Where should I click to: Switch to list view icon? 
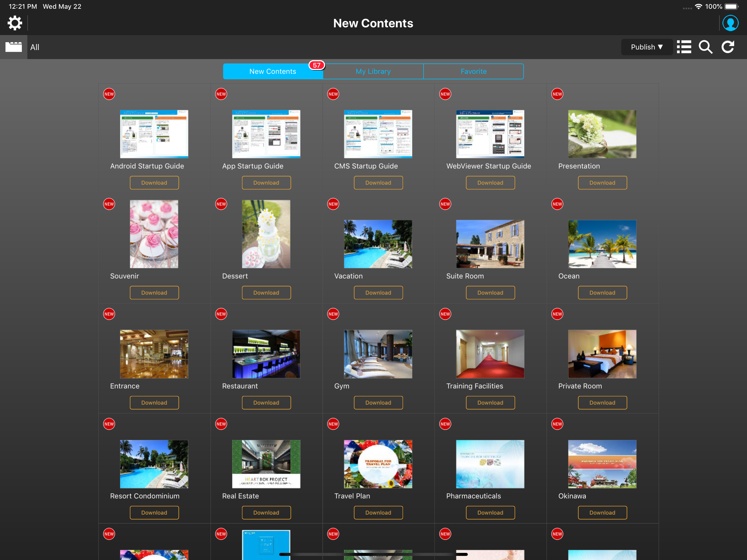(684, 47)
